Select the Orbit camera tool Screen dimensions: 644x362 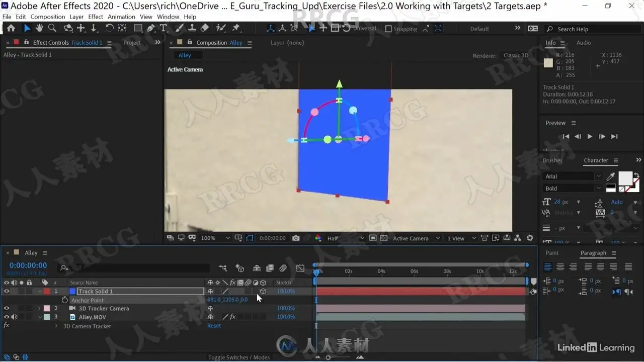(x=68, y=29)
